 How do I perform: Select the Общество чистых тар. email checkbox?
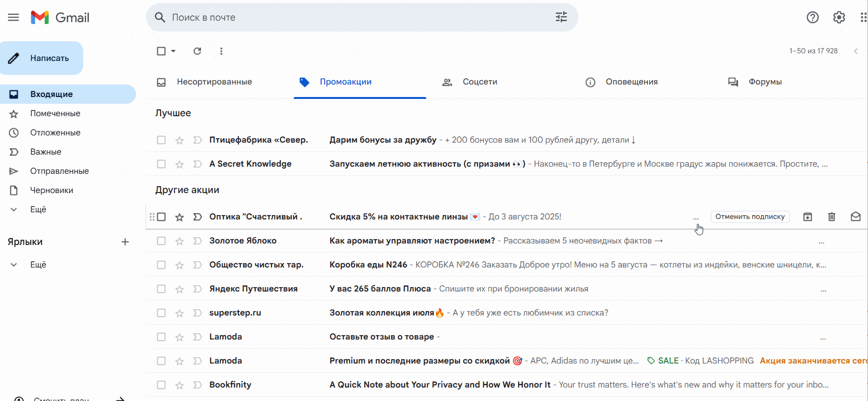coord(161,265)
